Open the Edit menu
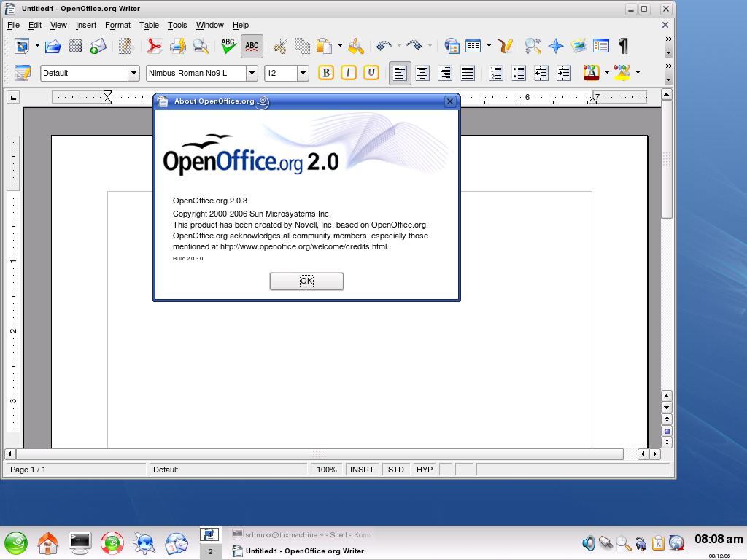Viewport: 747px width, 560px height. coord(35,26)
